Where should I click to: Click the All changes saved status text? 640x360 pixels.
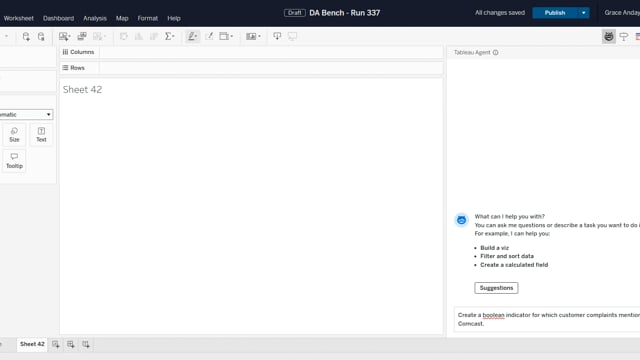point(500,13)
